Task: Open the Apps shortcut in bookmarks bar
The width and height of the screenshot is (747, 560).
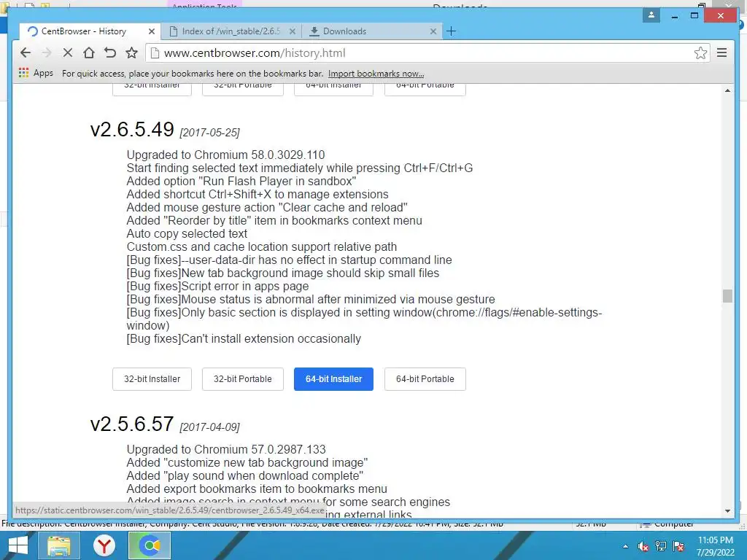Action: 36,74
